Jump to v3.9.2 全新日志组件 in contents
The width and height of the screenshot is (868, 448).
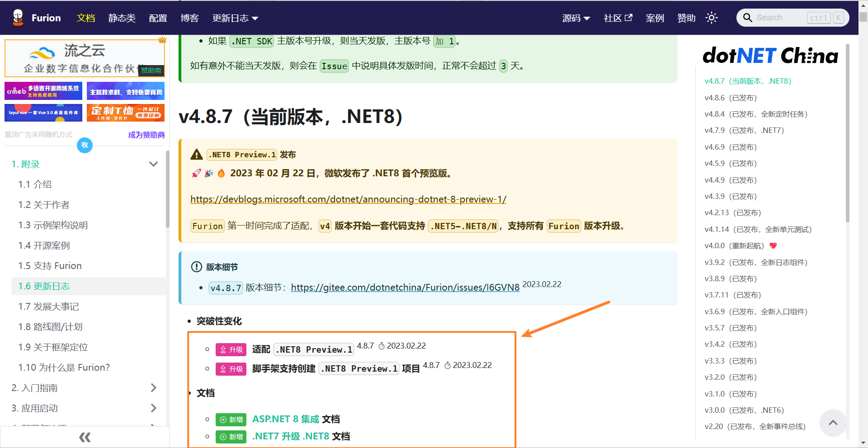(756, 262)
